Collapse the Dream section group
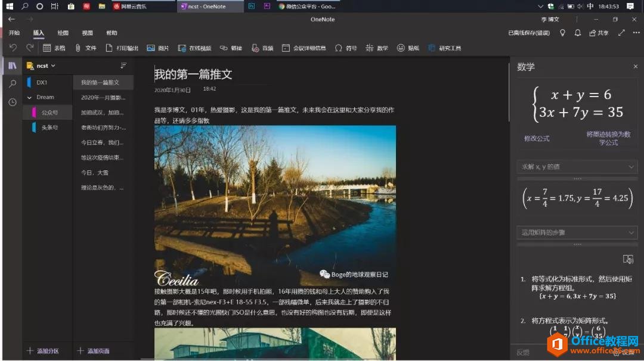 pos(30,97)
